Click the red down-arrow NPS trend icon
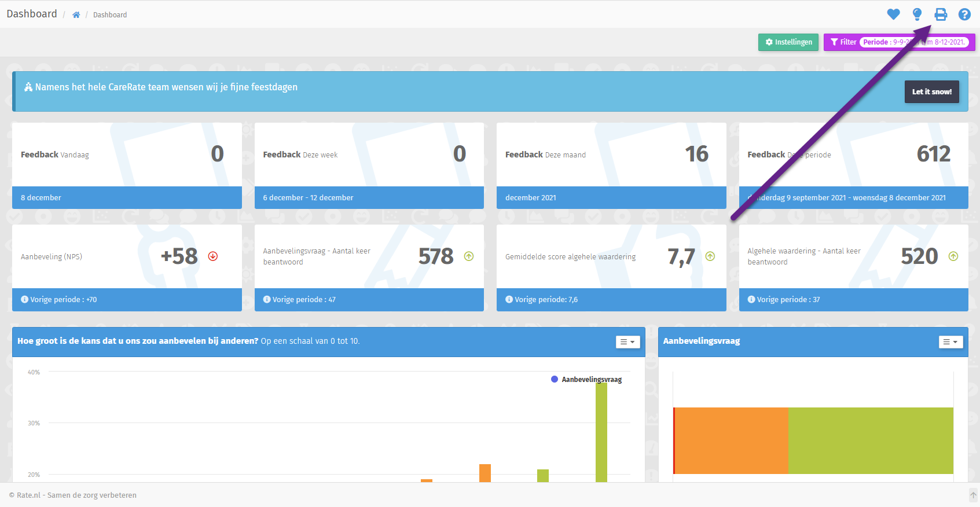The image size is (980, 507). [213, 256]
